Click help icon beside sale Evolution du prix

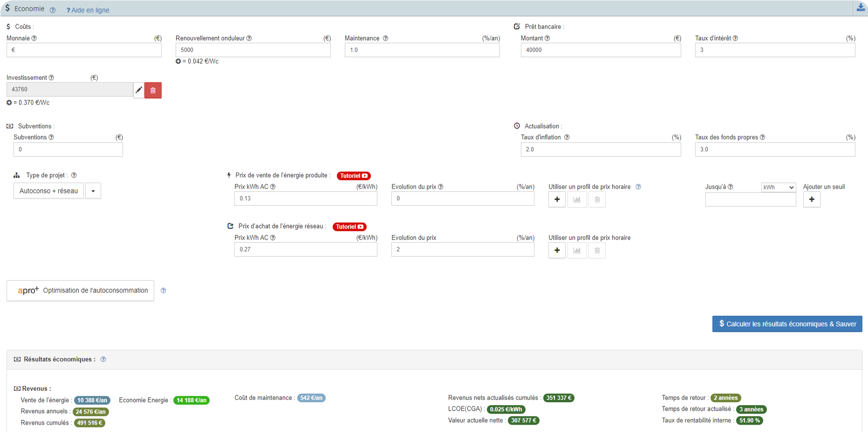point(440,186)
